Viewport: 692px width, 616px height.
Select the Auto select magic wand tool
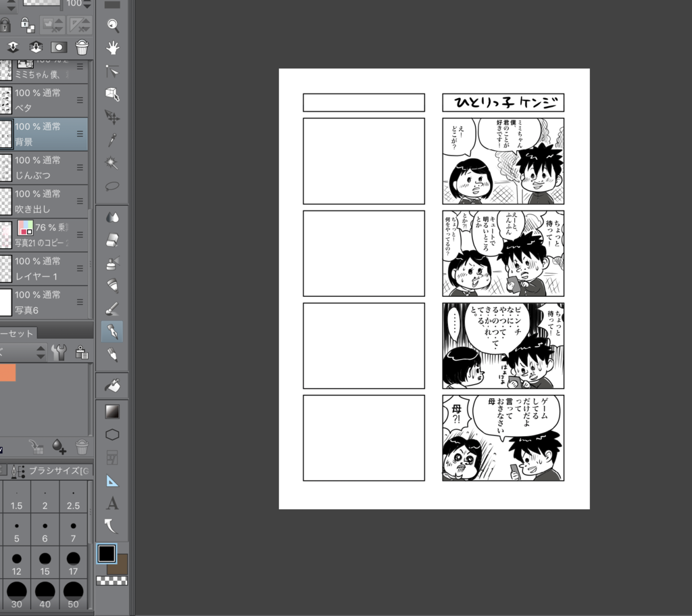point(113,163)
